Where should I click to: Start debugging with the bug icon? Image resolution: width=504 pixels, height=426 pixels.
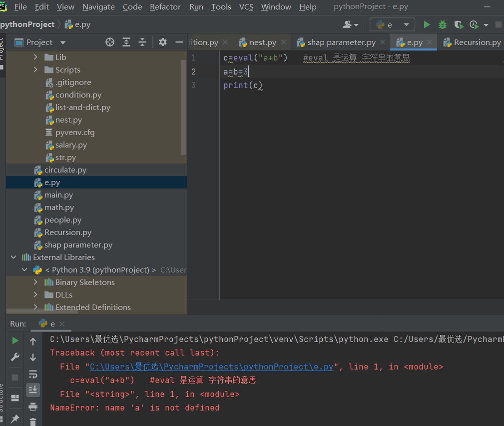443,24
